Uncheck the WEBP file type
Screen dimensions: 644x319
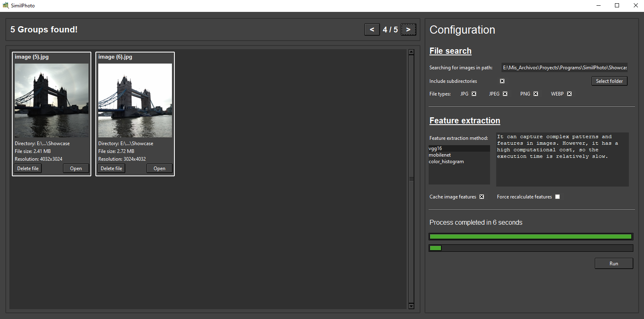tap(569, 94)
